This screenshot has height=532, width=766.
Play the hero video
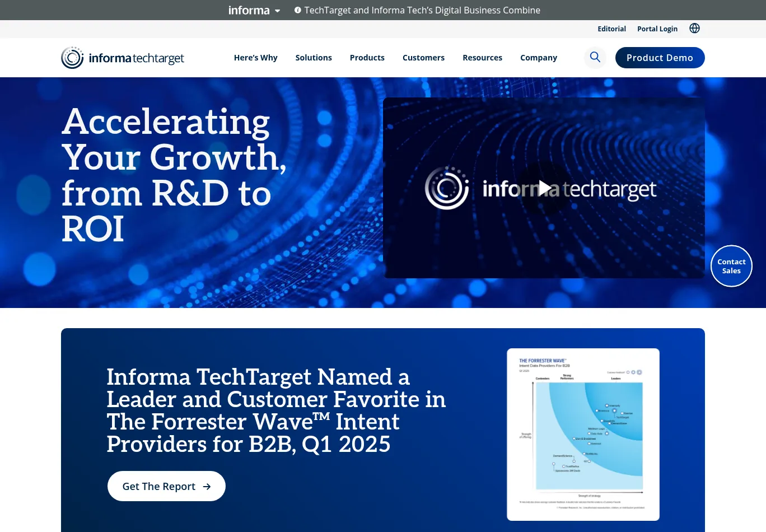click(x=544, y=188)
